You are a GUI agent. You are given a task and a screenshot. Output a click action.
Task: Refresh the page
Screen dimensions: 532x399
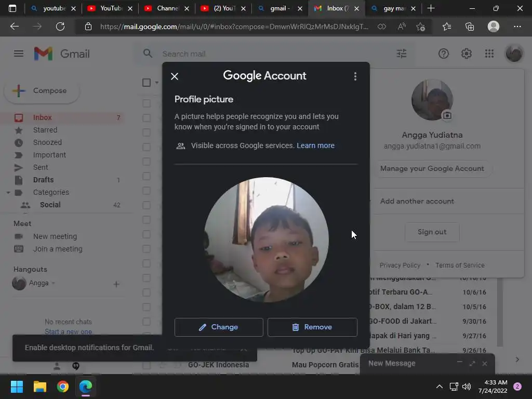click(x=60, y=26)
